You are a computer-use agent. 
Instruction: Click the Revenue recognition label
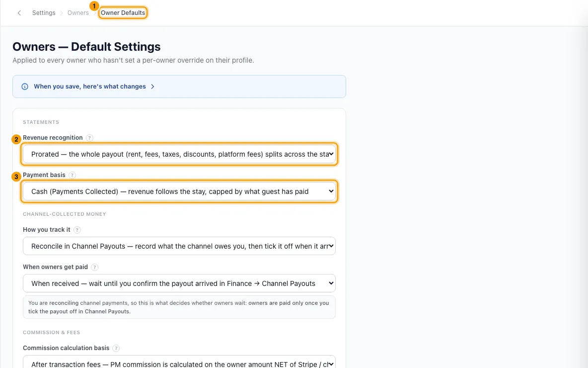(x=53, y=137)
